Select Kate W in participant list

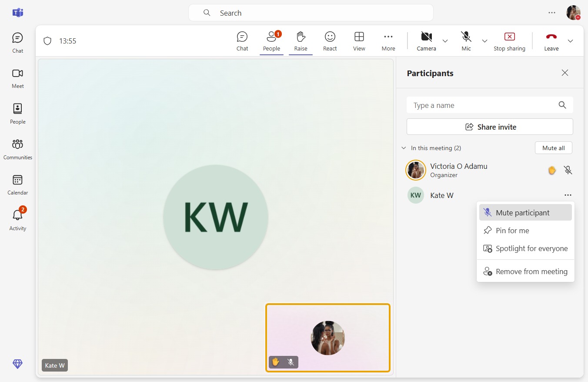click(490, 195)
